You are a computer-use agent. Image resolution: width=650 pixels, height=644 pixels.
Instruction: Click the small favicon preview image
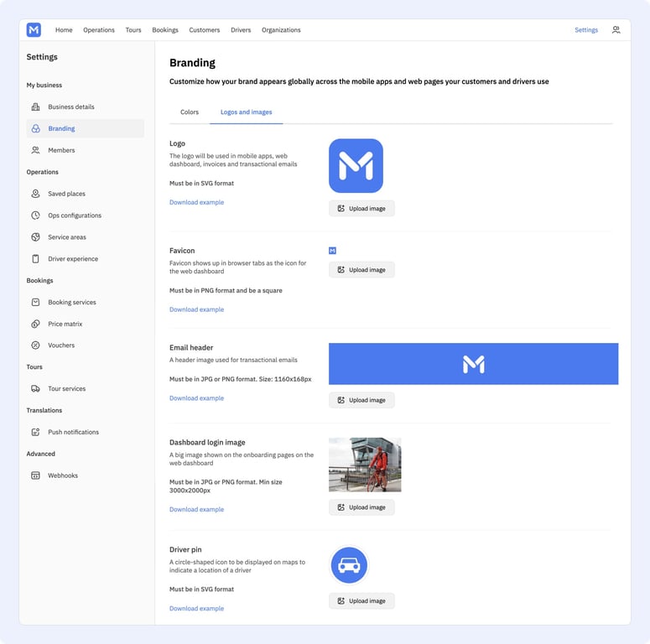pos(332,251)
